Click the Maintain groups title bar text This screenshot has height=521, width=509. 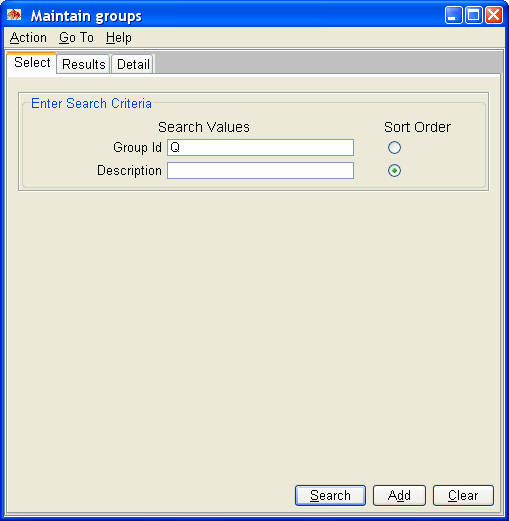[86, 16]
